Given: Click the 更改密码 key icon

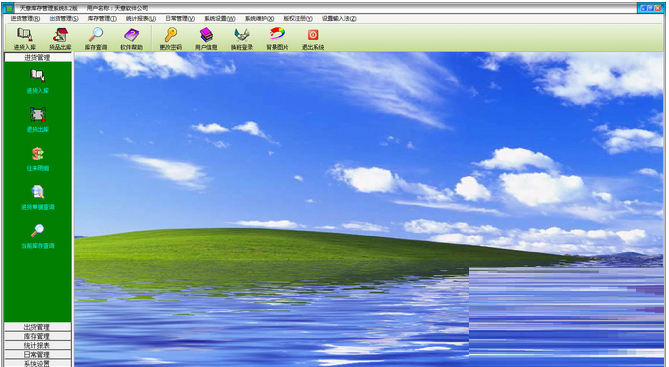Looking at the screenshot, I should [x=171, y=38].
